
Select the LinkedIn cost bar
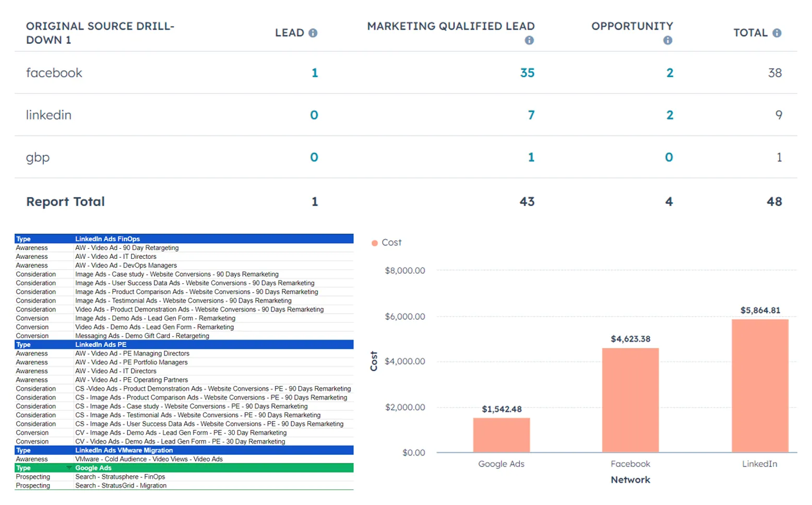click(760, 386)
